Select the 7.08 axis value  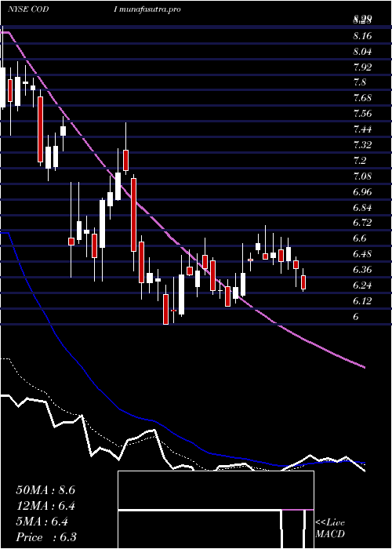tap(362, 176)
